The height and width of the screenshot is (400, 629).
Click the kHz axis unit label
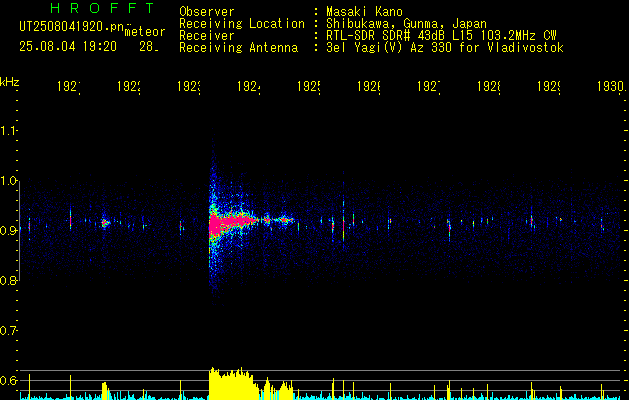pos(10,81)
